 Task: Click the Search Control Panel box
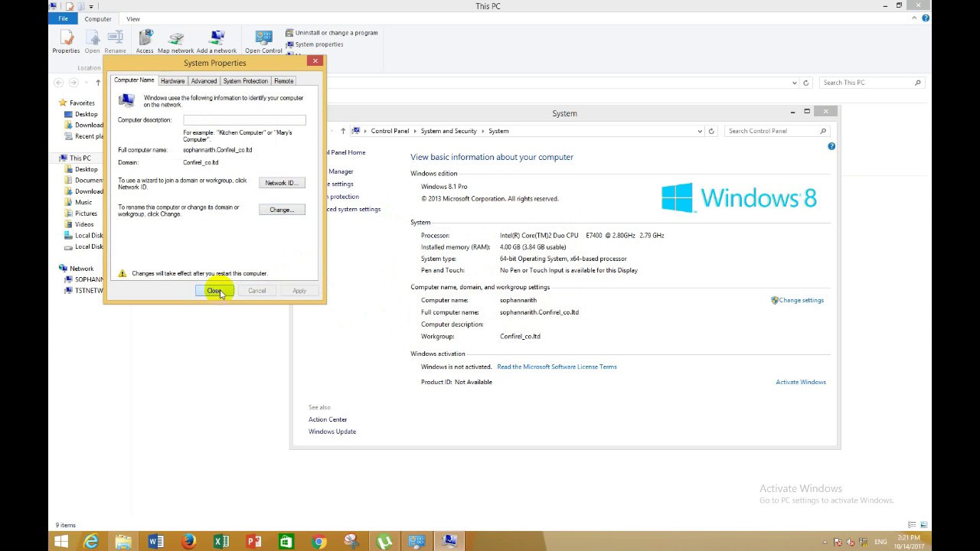(x=777, y=131)
